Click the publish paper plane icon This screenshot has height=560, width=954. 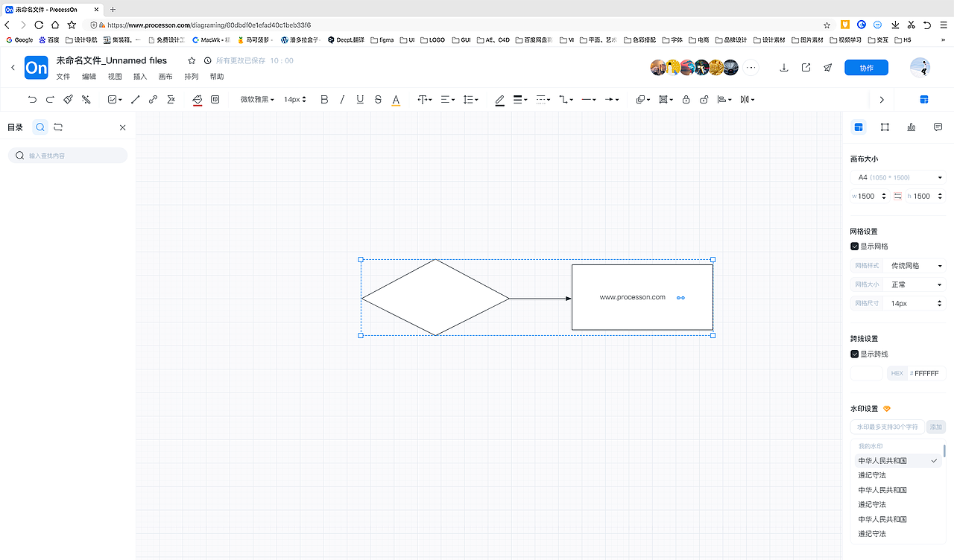pos(827,68)
